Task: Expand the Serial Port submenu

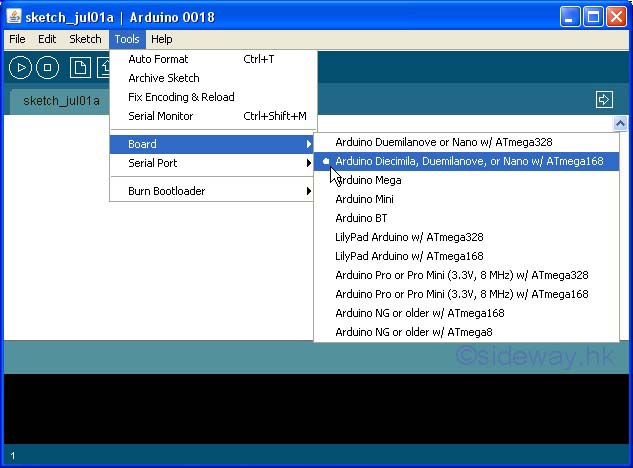Action: pyautogui.click(x=212, y=163)
